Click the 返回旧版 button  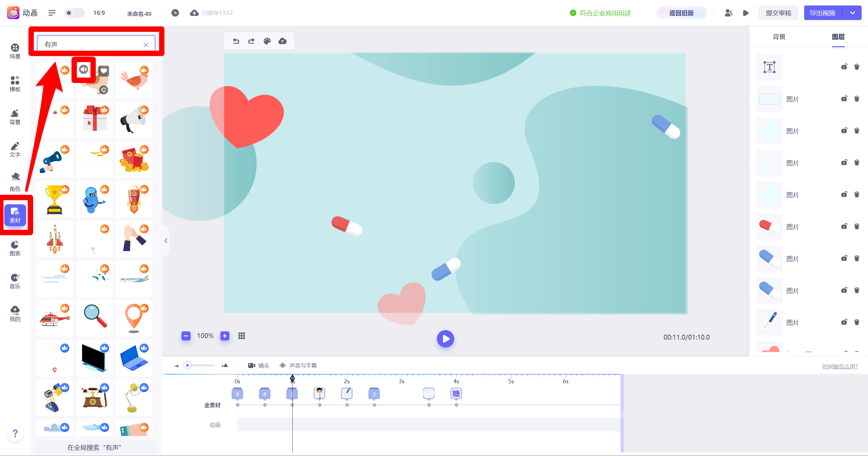click(x=681, y=13)
